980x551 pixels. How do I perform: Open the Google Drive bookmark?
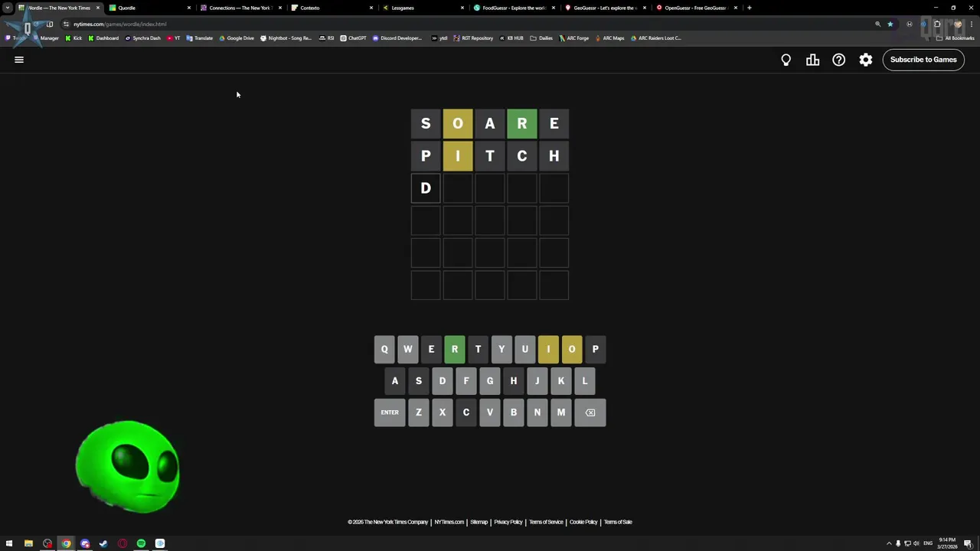coord(237,37)
